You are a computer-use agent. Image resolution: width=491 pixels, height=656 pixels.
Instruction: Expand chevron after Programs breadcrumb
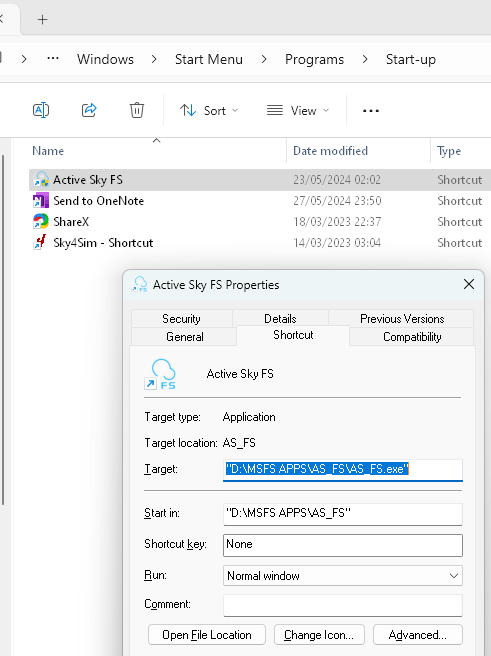[x=365, y=59]
